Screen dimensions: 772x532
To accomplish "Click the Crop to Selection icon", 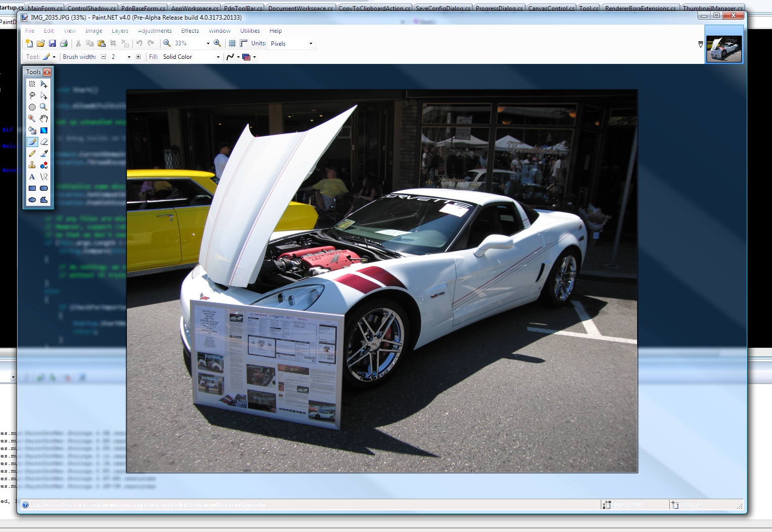I will [113, 43].
